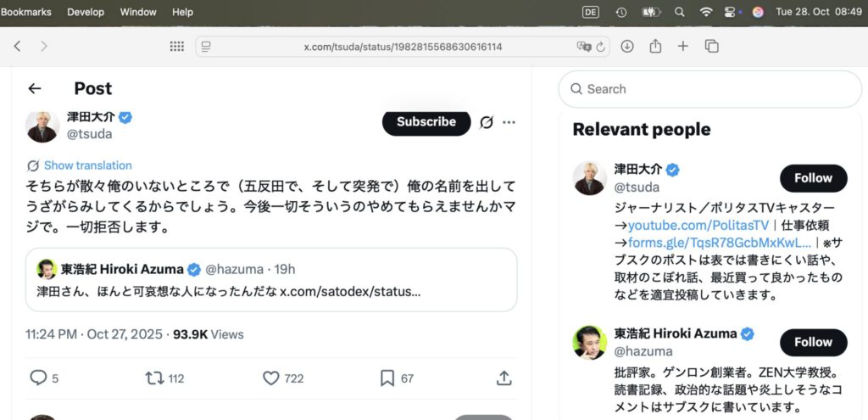This screenshot has width=868, height=420.
Task: Open the DE input source menu
Action: click(590, 12)
